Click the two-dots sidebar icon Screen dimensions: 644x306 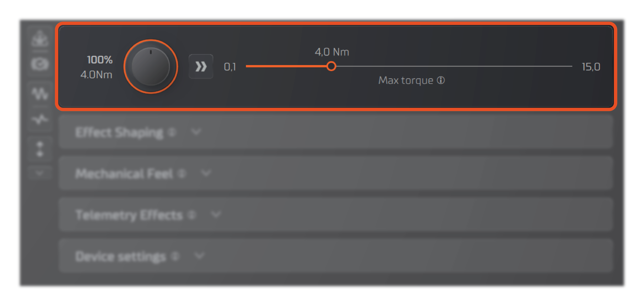point(40,149)
